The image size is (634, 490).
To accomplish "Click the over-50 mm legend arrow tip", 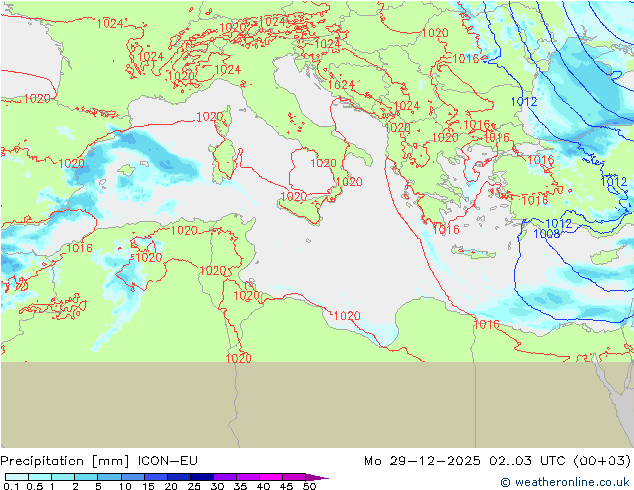I will pos(318,477).
